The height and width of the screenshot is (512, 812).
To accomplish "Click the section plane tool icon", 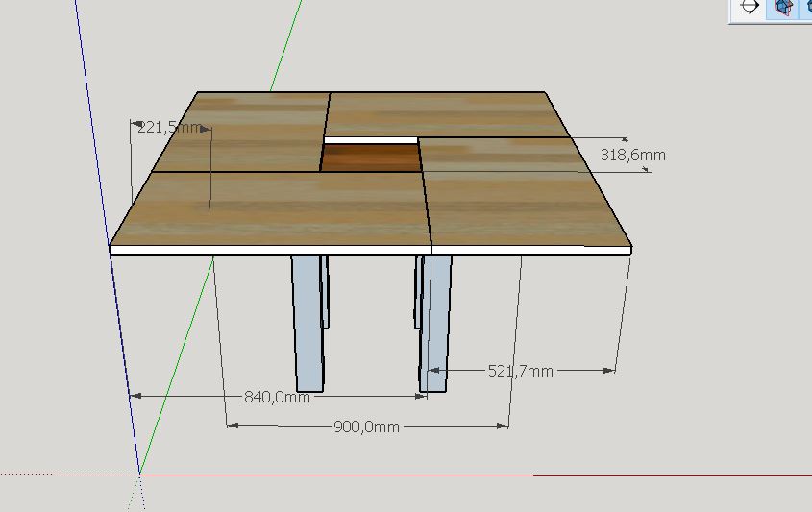I will [x=750, y=9].
